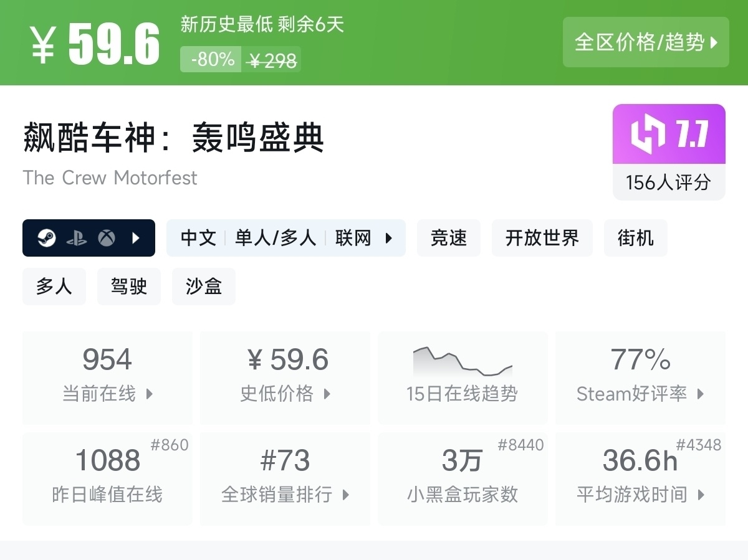748x560 pixels.
Task: View the 156人评分 user ratings
Action: point(669,181)
